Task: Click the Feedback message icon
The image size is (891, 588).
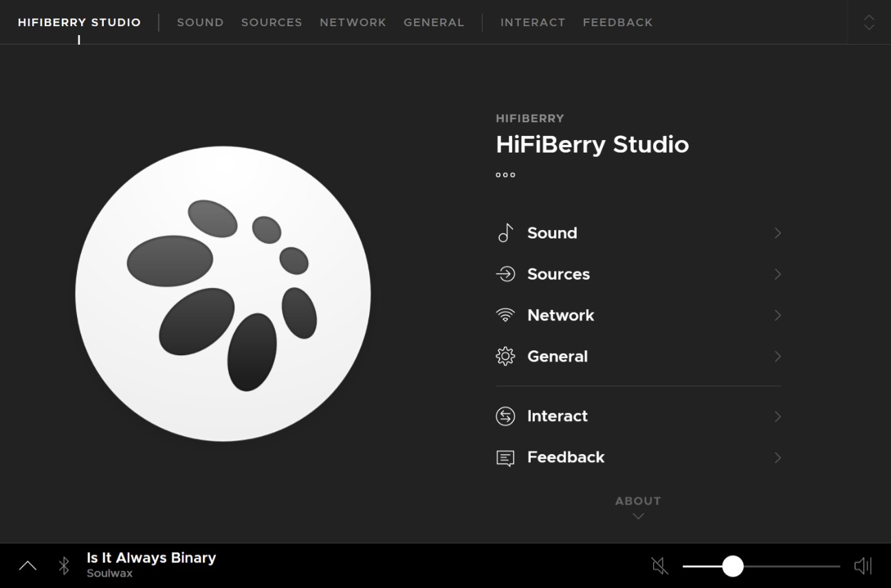Action: (x=505, y=458)
